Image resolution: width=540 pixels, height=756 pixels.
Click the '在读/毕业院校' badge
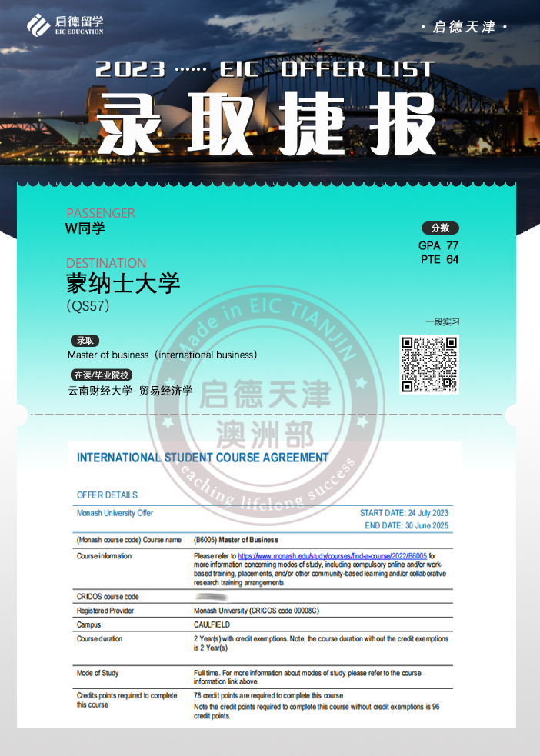(x=102, y=375)
